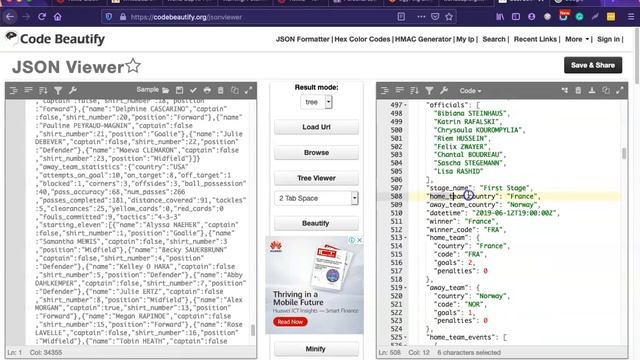Image resolution: width=640 pixels, height=360 pixels.
Task: Go back in browser history
Action: (x=10, y=17)
